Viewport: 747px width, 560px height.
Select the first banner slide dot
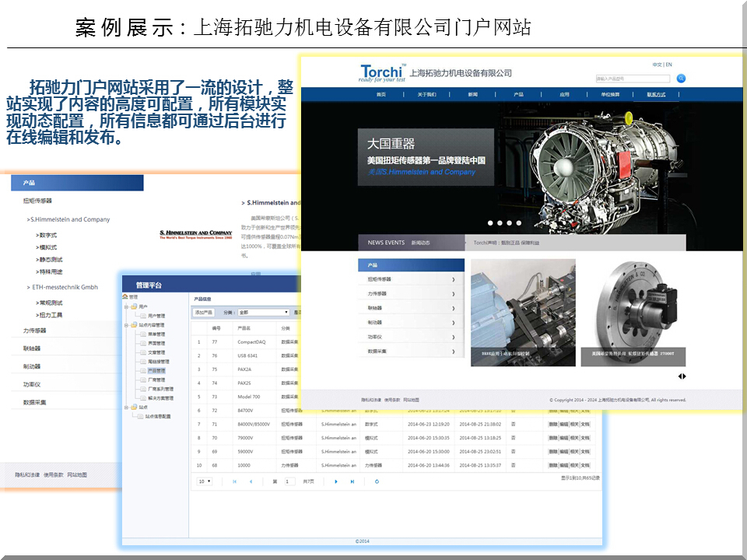(489, 223)
